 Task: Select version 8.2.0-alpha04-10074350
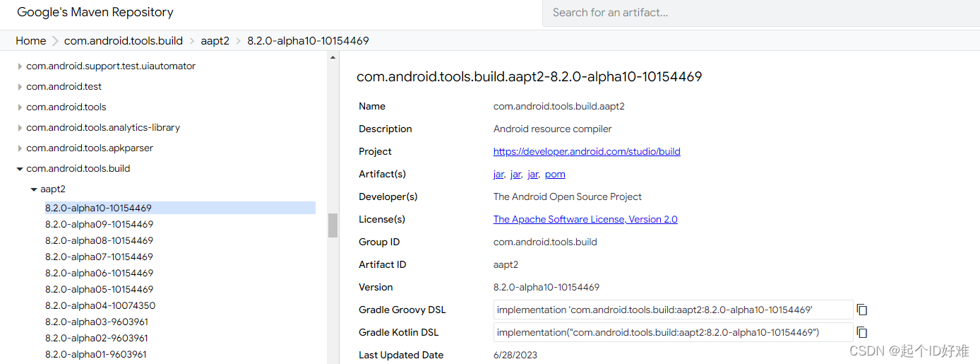click(100, 305)
